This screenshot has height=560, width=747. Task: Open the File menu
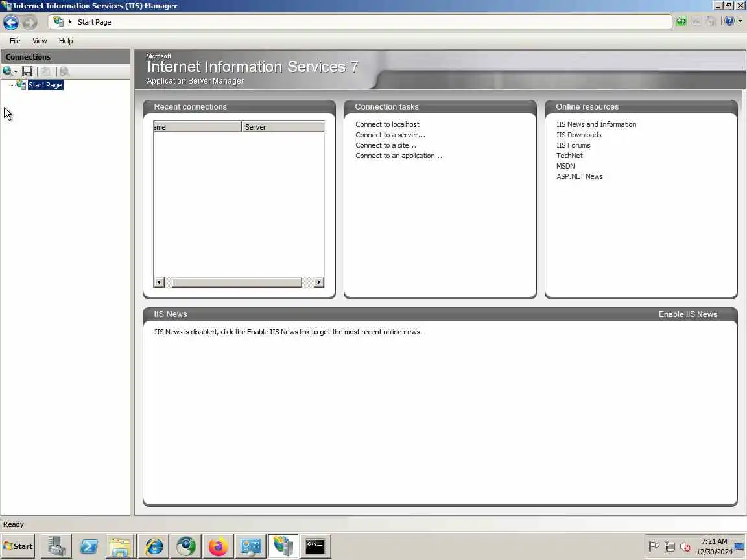coord(16,41)
